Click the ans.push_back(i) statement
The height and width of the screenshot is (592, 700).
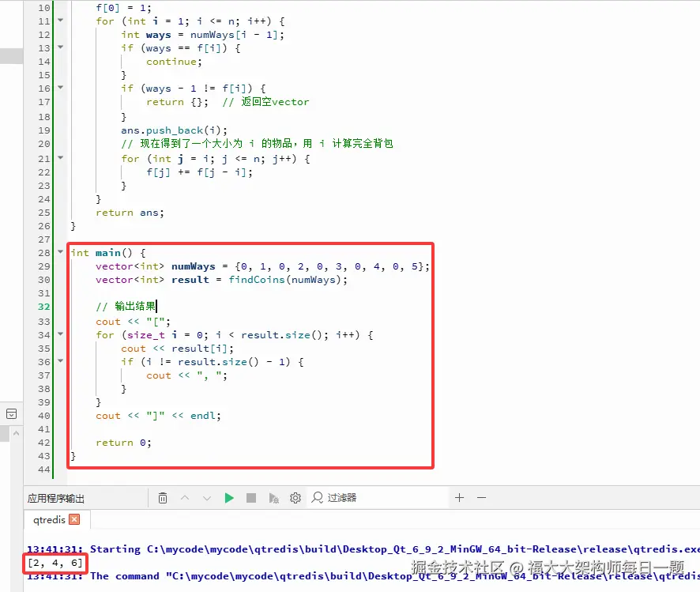[174, 130]
